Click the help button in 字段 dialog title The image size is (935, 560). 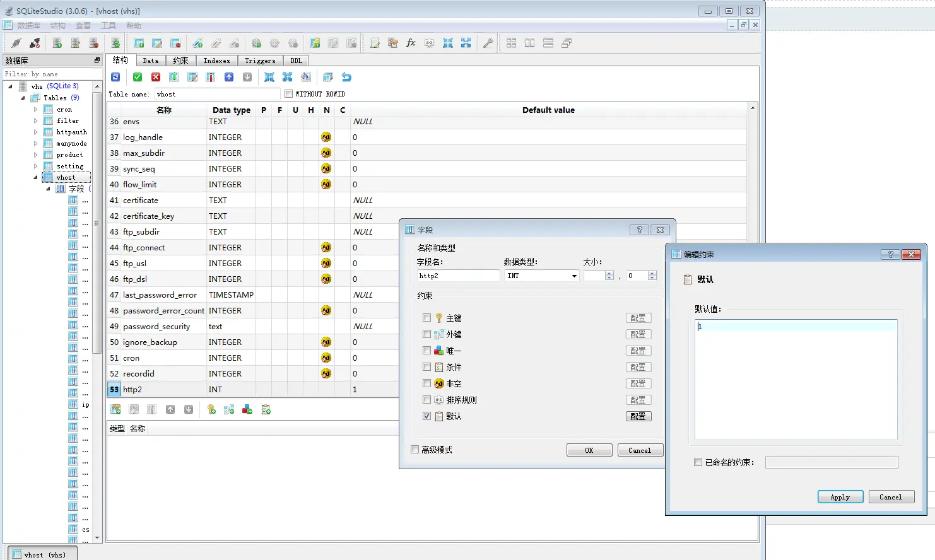[639, 230]
